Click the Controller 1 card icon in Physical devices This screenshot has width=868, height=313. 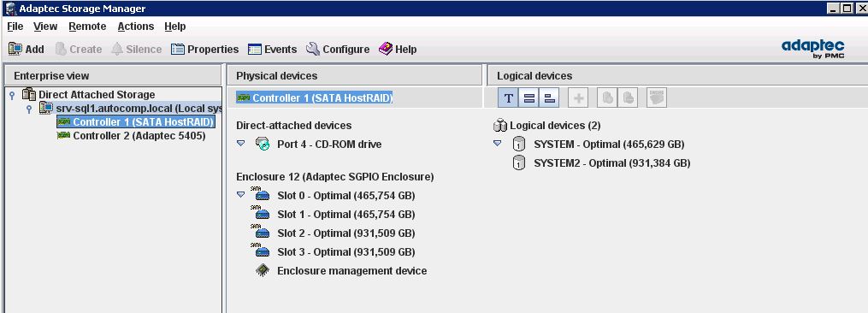point(243,98)
